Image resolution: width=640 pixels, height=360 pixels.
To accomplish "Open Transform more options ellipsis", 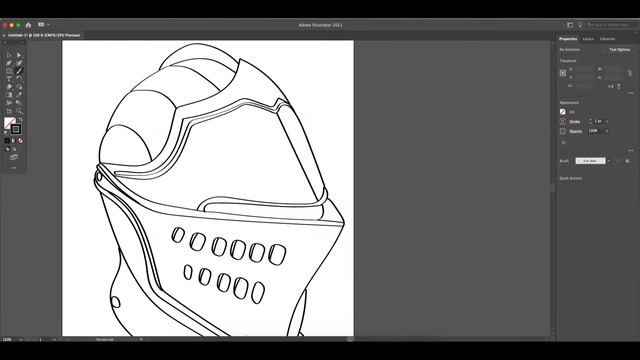I will (x=631, y=93).
